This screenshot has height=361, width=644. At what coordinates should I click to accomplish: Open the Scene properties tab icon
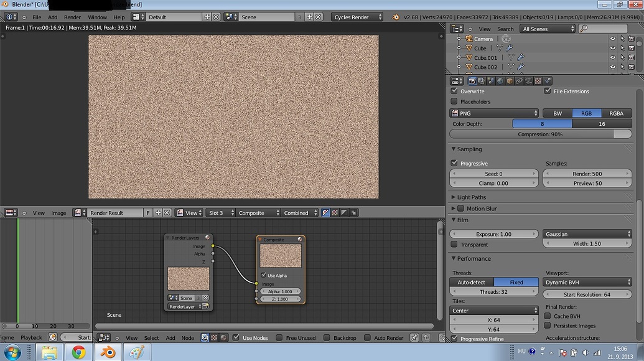pyautogui.click(x=491, y=81)
